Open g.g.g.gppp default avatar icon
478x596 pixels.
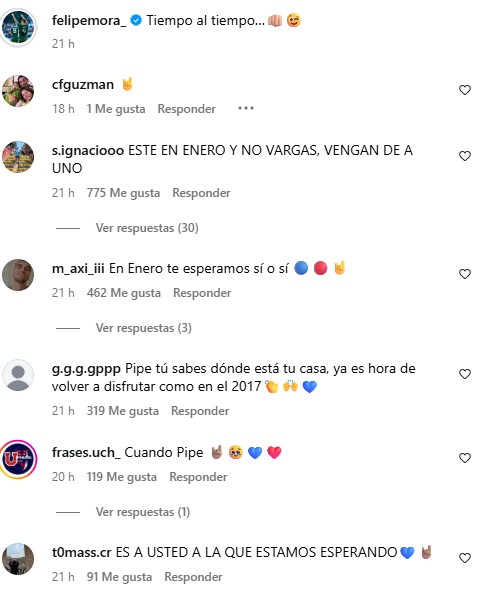[18, 375]
